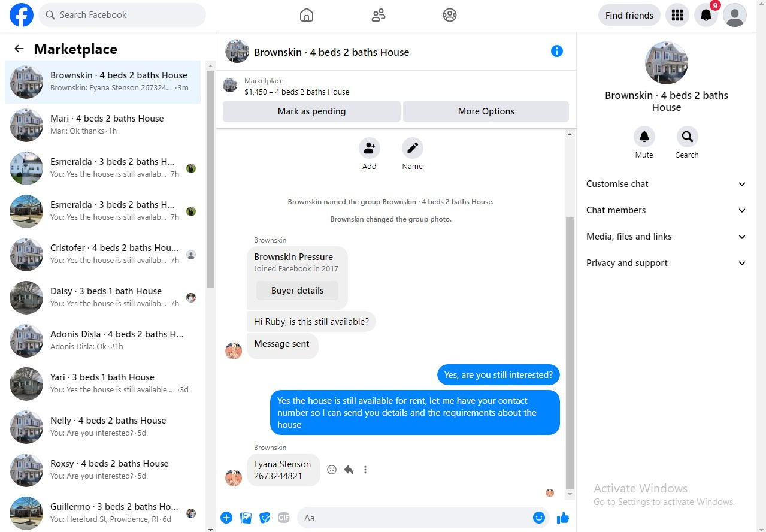Open more actions plus icon in composer
766x532 pixels.
(226, 518)
